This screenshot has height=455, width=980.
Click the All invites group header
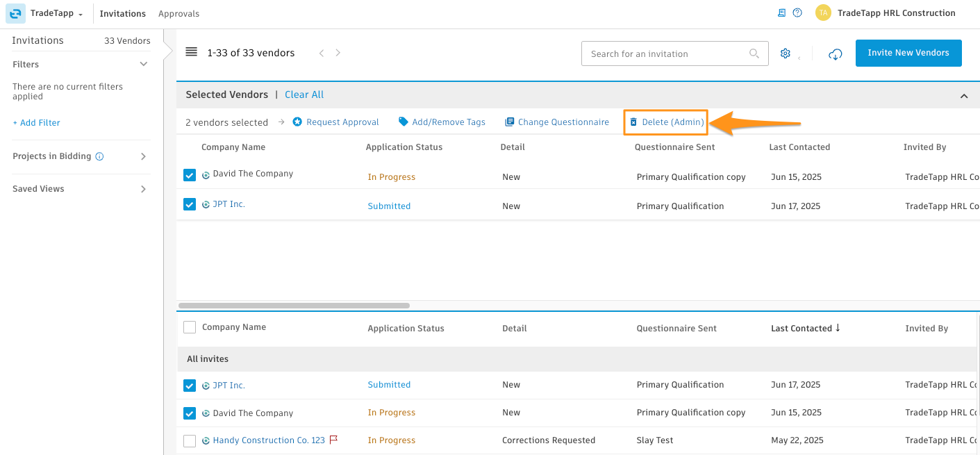click(x=576, y=359)
